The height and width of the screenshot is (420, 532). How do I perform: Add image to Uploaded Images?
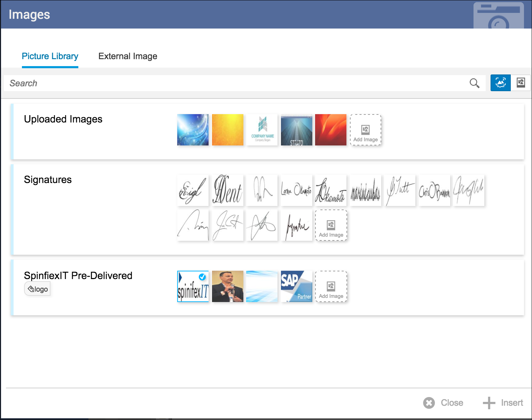pyautogui.click(x=365, y=130)
